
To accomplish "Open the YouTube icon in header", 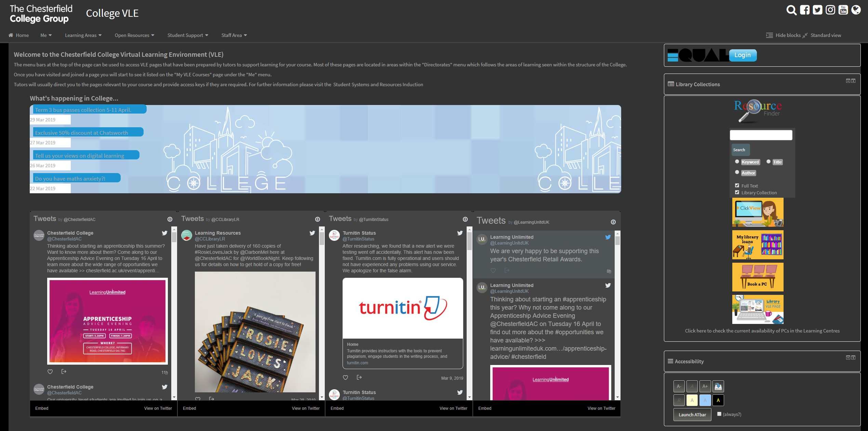I will tap(843, 10).
